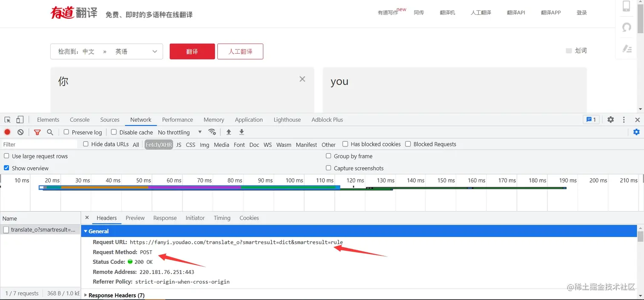This screenshot has height=300, width=644.
Task: Open the Timing tab
Action: (x=222, y=218)
